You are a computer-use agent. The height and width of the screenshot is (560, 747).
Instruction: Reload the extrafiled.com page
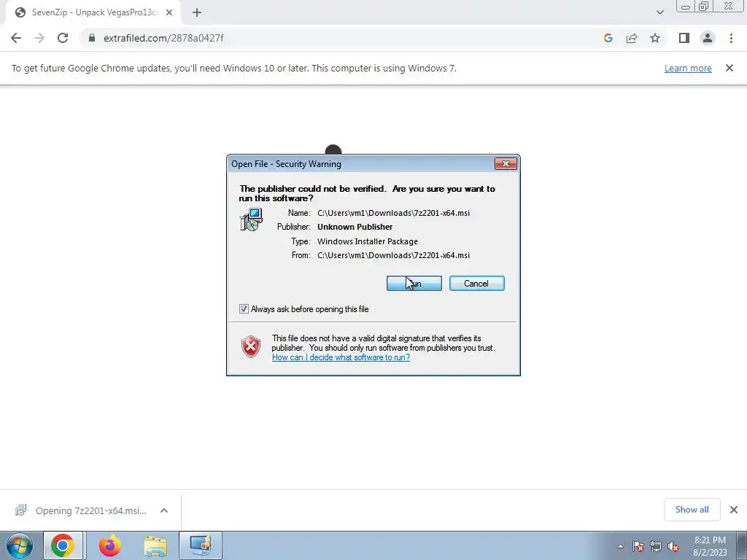(63, 38)
